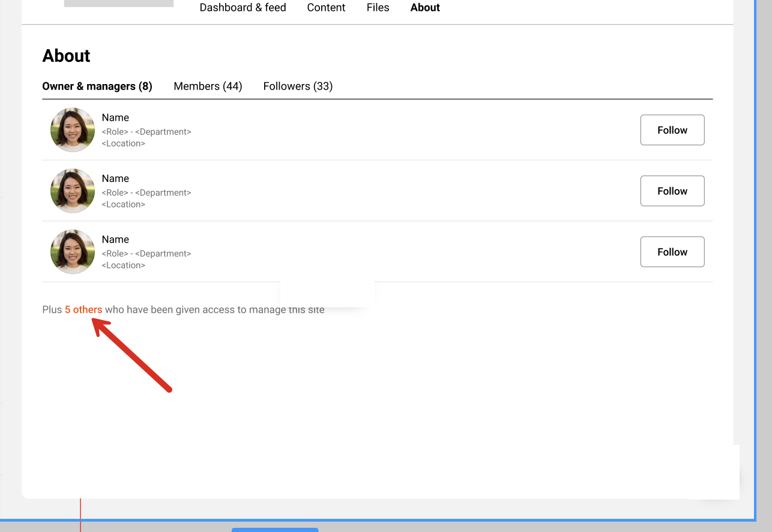Viewport: 772px width, 532px height.
Task: Go to the Files tab
Action: (378, 8)
